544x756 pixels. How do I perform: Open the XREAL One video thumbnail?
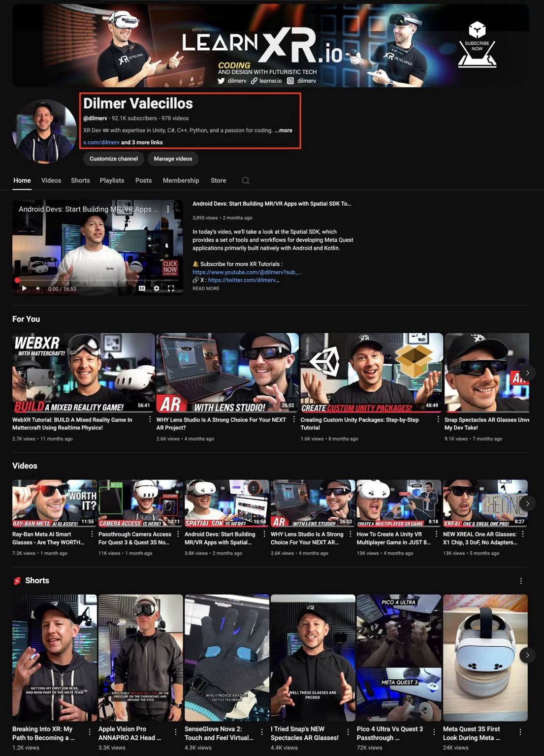pos(485,503)
